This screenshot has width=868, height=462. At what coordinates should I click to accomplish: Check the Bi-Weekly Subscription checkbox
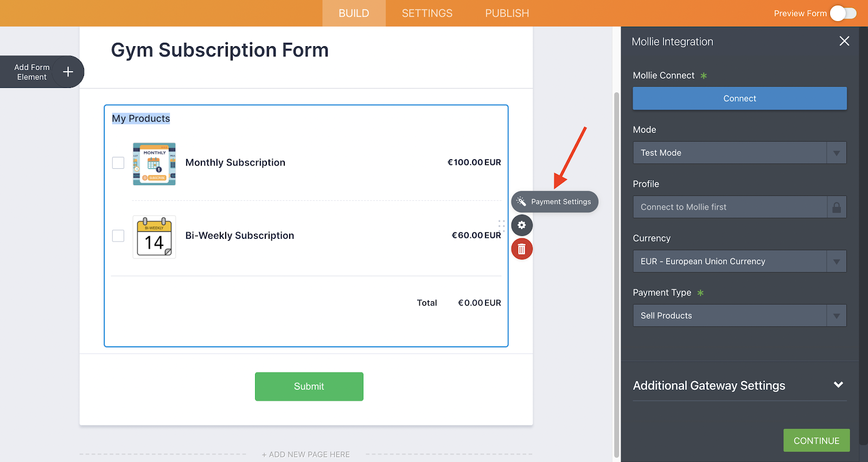[x=118, y=236]
